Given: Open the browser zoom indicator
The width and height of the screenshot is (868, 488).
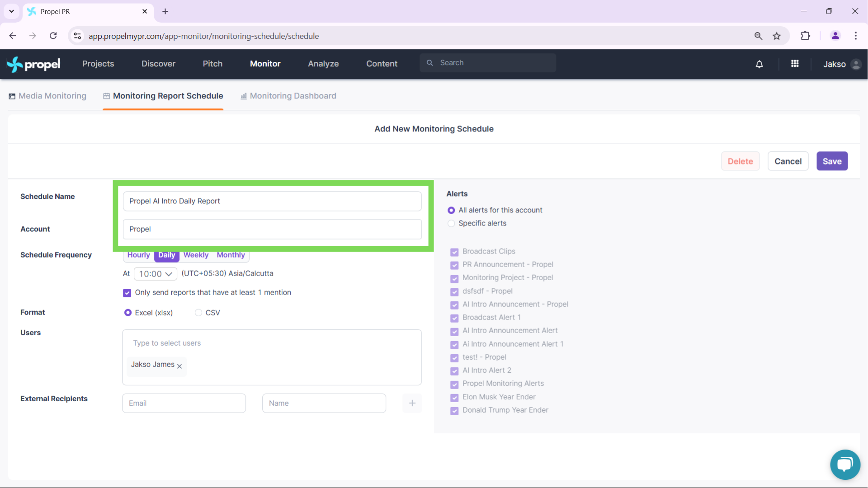Looking at the screenshot, I should click(x=758, y=36).
